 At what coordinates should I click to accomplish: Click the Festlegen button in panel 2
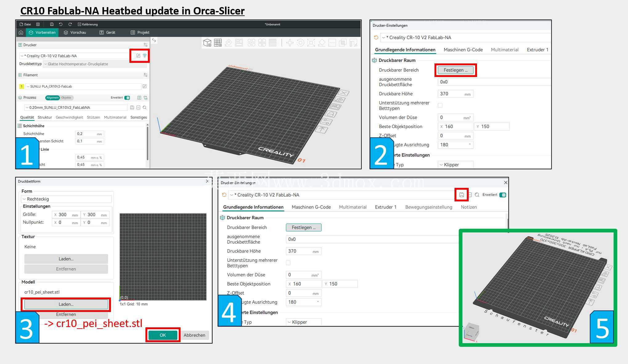(x=455, y=70)
